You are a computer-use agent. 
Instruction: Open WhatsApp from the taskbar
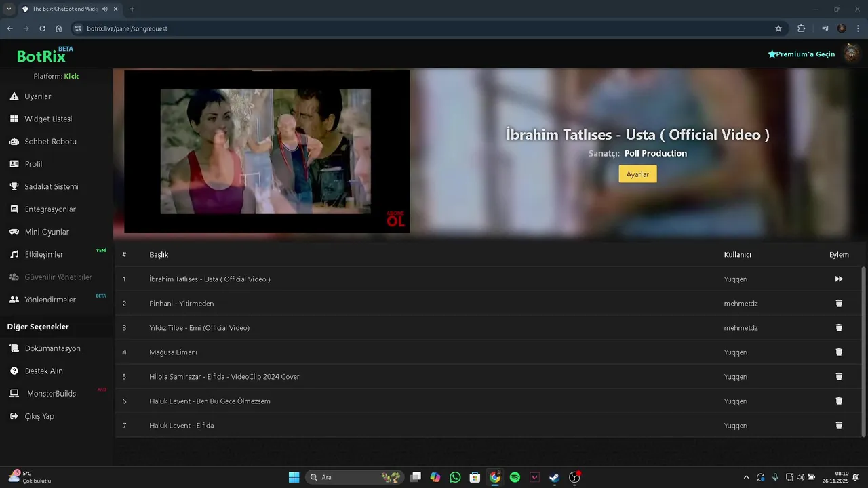click(455, 477)
